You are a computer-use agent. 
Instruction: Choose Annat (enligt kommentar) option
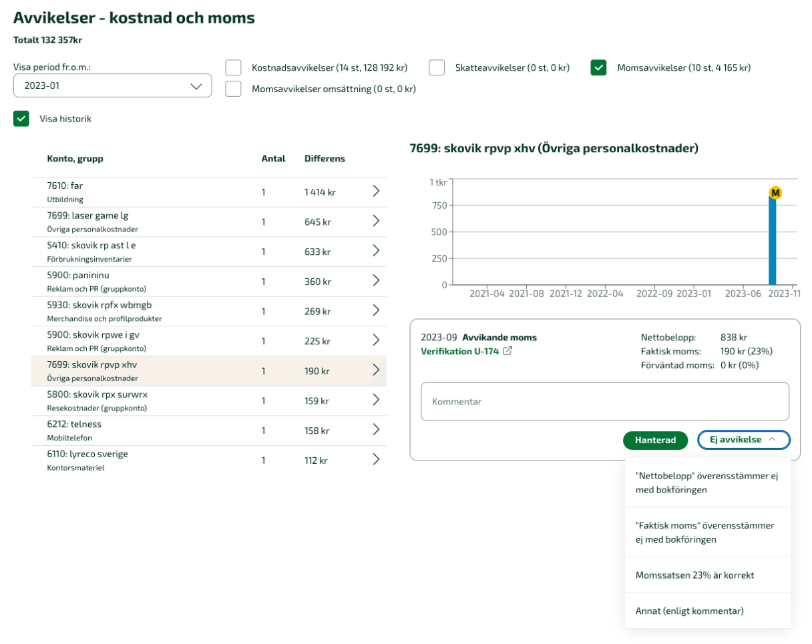pos(708,611)
